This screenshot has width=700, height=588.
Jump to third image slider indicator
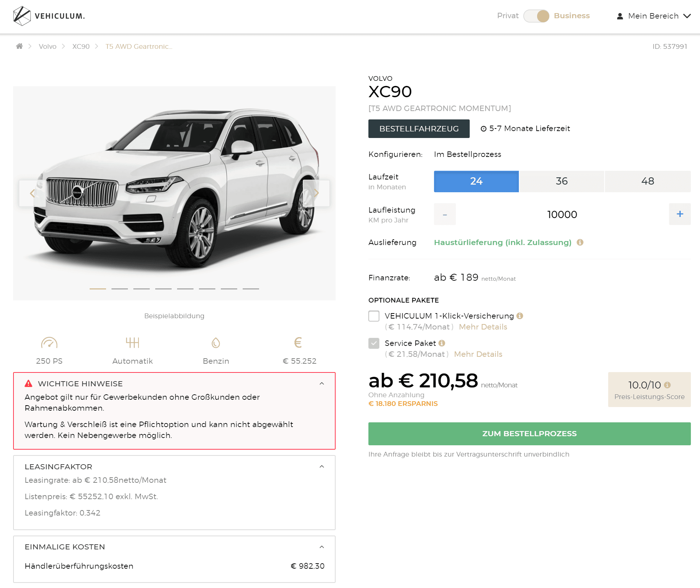click(141, 289)
